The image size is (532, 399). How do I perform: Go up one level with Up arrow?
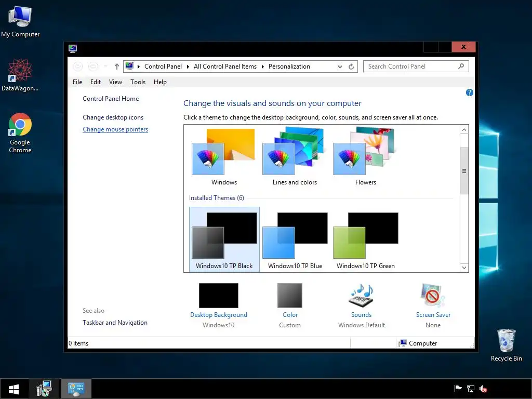117,66
